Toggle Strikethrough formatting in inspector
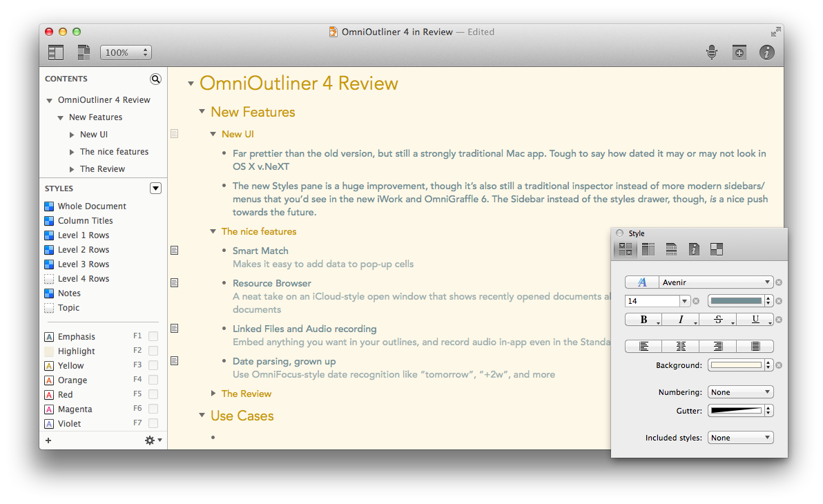823x504 pixels. click(x=718, y=320)
